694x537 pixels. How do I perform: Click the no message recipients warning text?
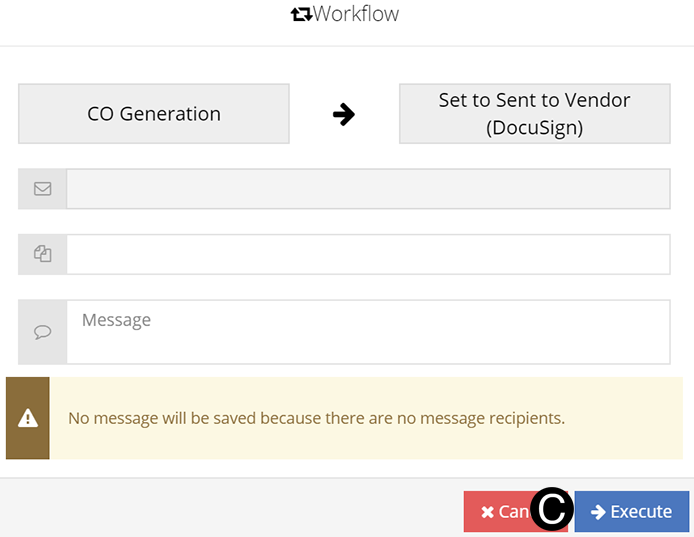316,418
